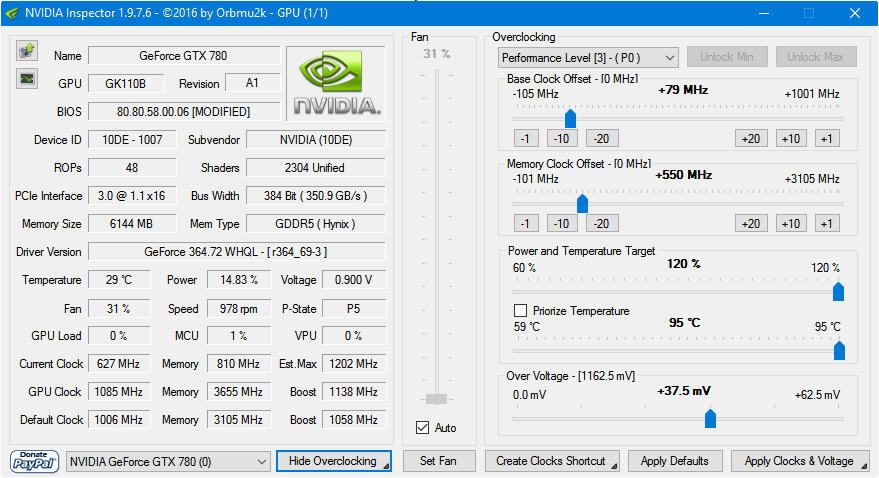879x478 pixels.
Task: Click the GPU field showing GK110B
Action: coord(126,83)
